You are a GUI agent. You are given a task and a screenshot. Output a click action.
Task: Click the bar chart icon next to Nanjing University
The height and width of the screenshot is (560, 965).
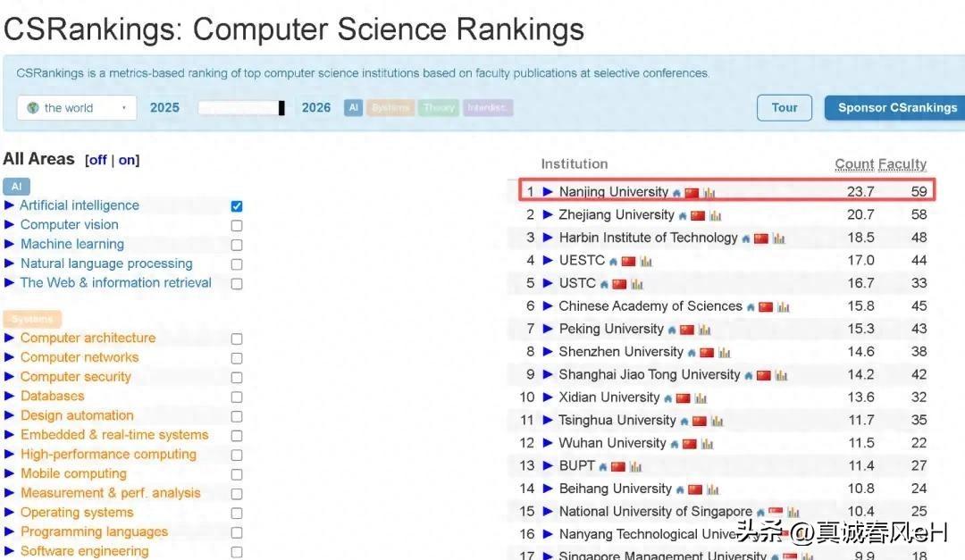709,193
